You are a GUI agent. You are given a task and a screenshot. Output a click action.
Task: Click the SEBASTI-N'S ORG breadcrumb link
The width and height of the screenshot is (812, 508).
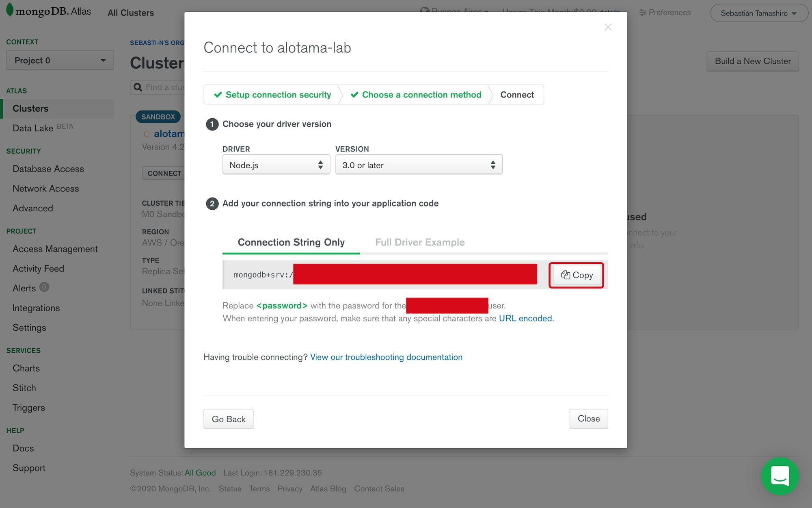(x=157, y=43)
